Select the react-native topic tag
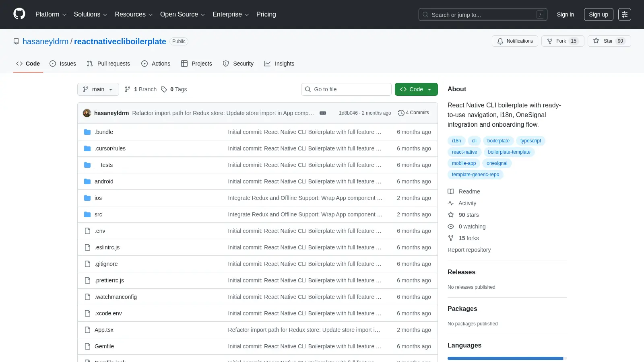Image resolution: width=644 pixels, height=362 pixels. tap(464, 152)
